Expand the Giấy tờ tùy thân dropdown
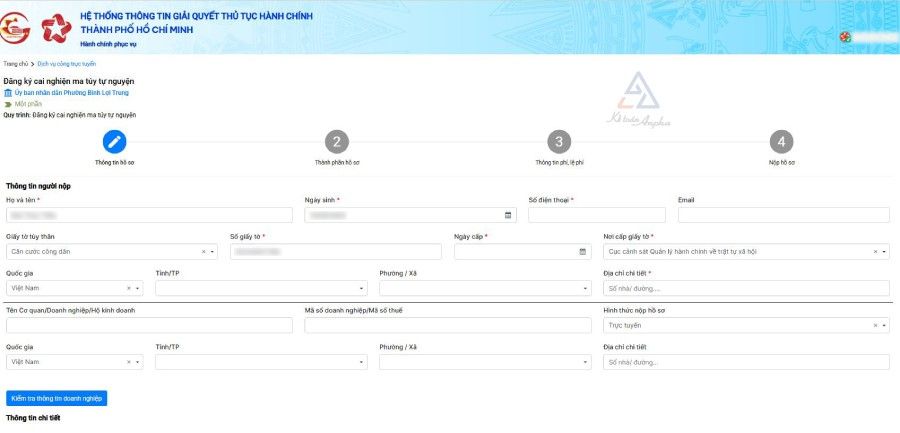This screenshot has width=900, height=433. 212,252
